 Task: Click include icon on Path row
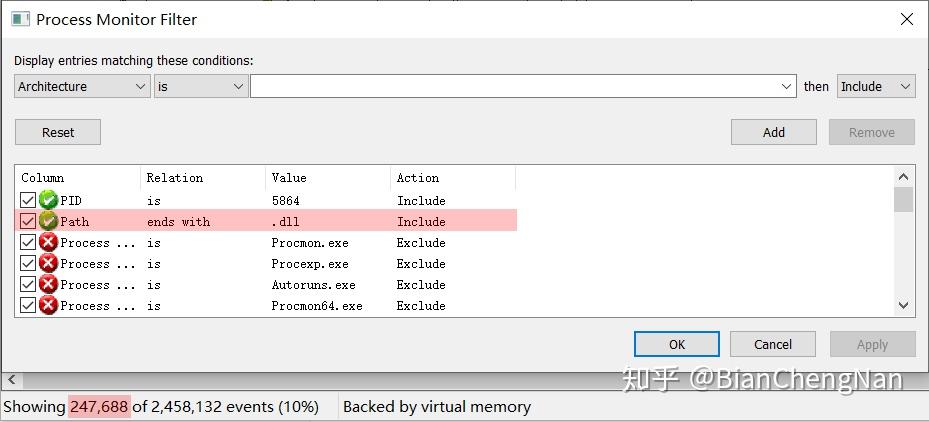pos(48,222)
